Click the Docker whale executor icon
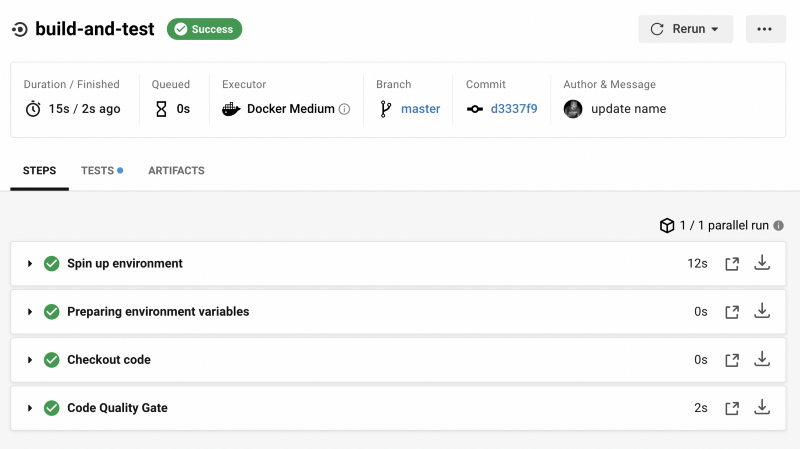 pos(231,109)
